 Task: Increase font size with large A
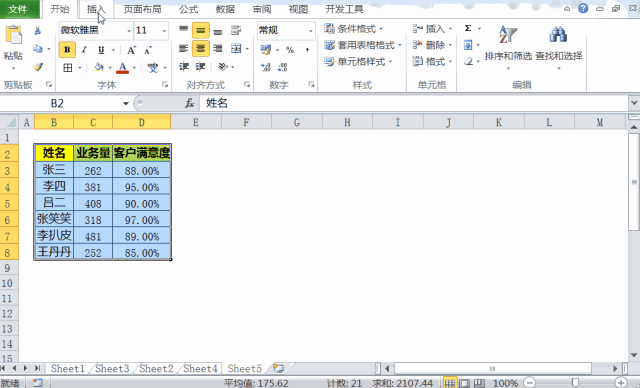pos(131,50)
